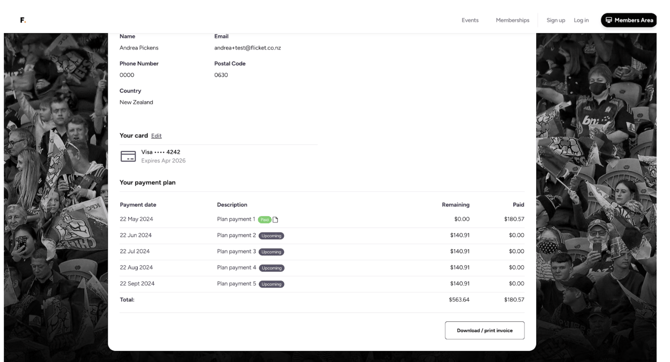Image resolution: width=670 pixels, height=362 pixels.
Task: Open the Events menu item
Action: coord(470,20)
